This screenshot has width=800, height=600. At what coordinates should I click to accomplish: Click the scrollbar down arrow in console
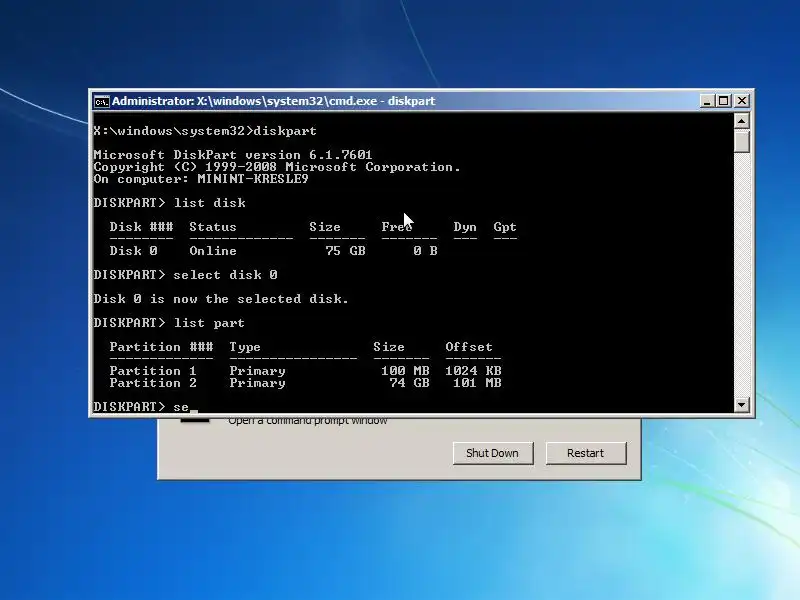pos(741,405)
